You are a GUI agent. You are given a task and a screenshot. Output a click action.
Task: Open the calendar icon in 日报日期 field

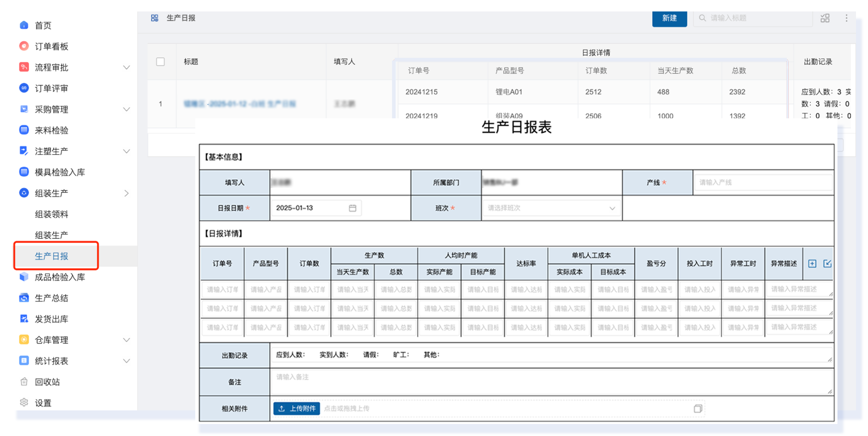pos(353,208)
